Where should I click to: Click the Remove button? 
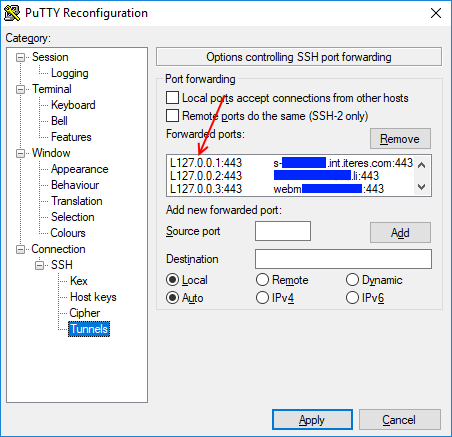pyautogui.click(x=400, y=139)
